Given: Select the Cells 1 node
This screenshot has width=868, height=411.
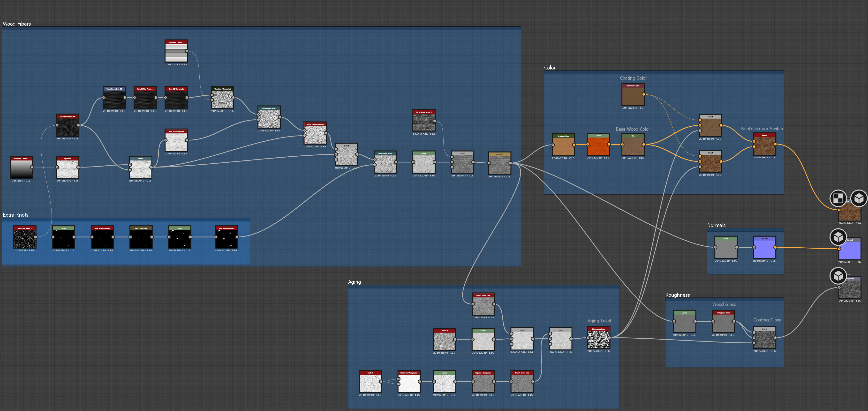Looking at the screenshot, I should (x=370, y=381).
